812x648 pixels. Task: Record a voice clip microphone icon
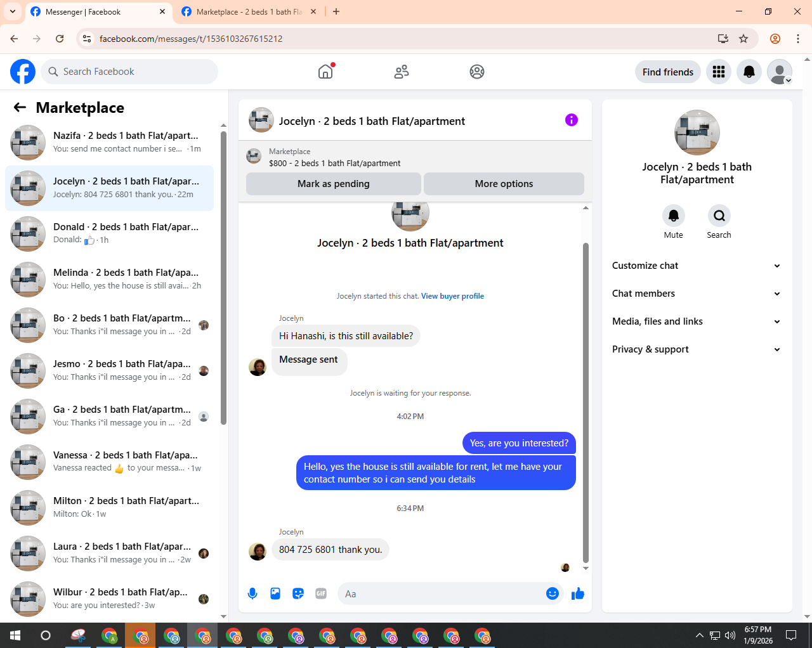coord(252,593)
